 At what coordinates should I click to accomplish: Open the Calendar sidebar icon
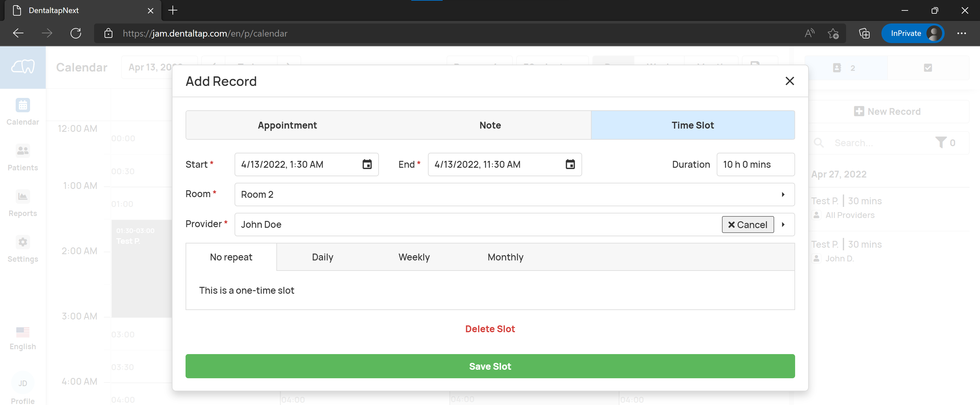(x=23, y=112)
